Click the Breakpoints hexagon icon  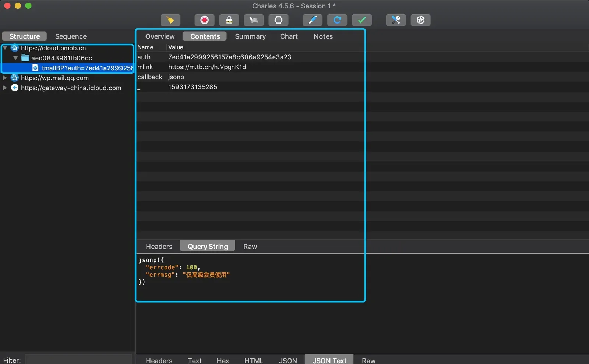[278, 20]
